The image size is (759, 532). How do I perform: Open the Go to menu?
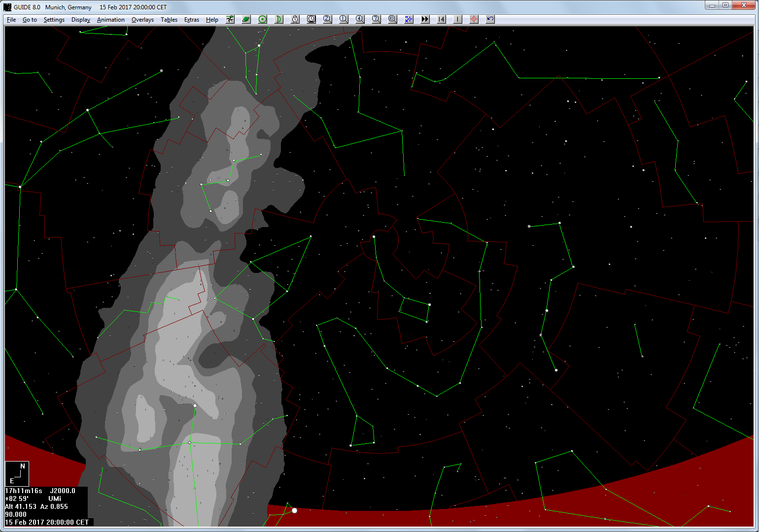[30, 20]
